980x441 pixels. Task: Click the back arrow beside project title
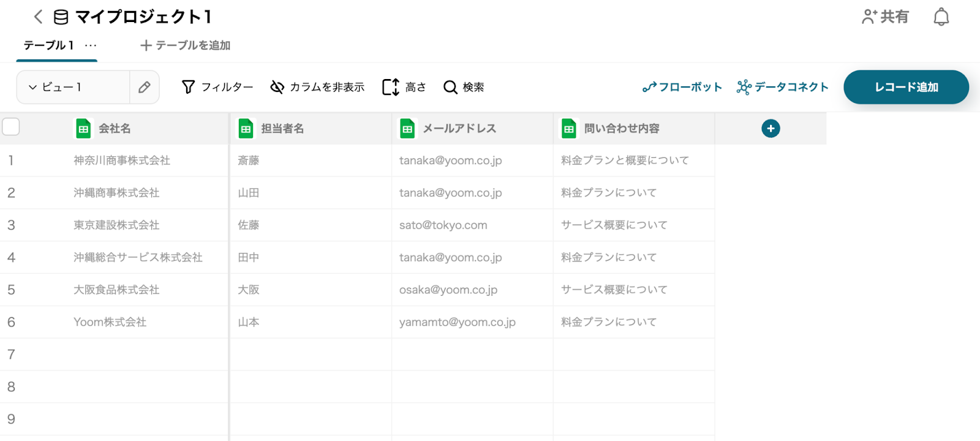pyautogui.click(x=38, y=17)
